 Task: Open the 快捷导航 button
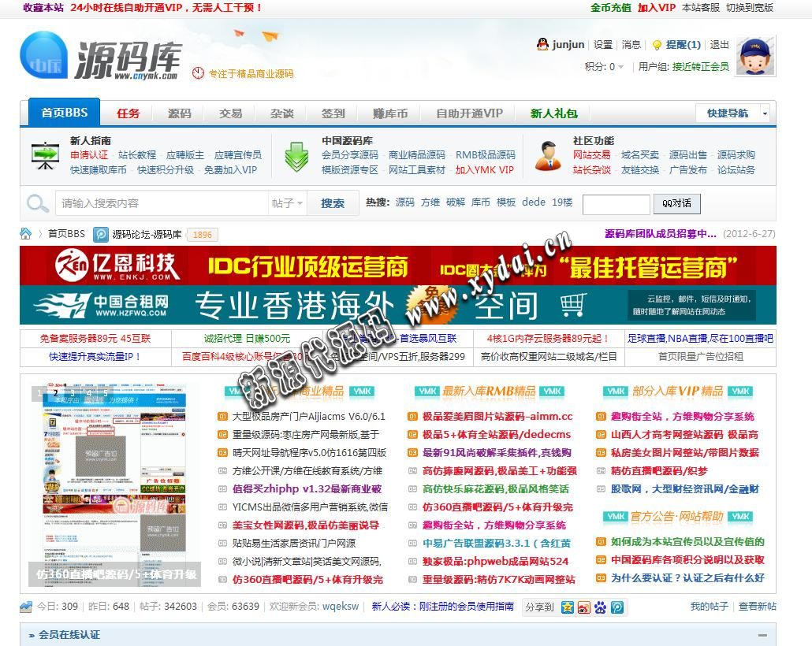[x=728, y=113]
